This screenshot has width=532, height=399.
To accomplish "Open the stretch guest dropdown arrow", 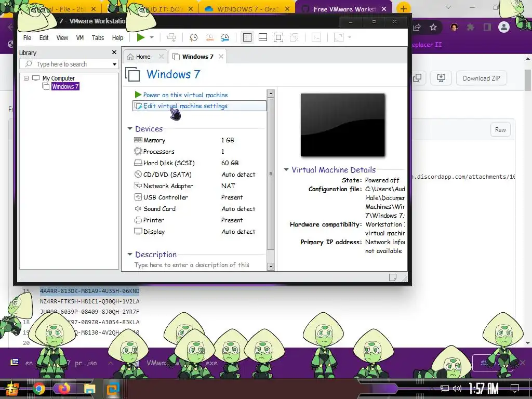I will tap(350, 37).
